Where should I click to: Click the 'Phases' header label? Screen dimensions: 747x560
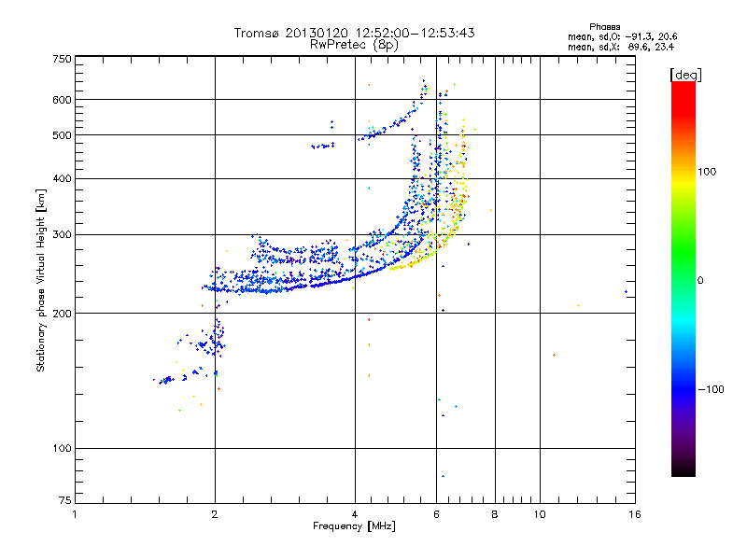(x=604, y=27)
